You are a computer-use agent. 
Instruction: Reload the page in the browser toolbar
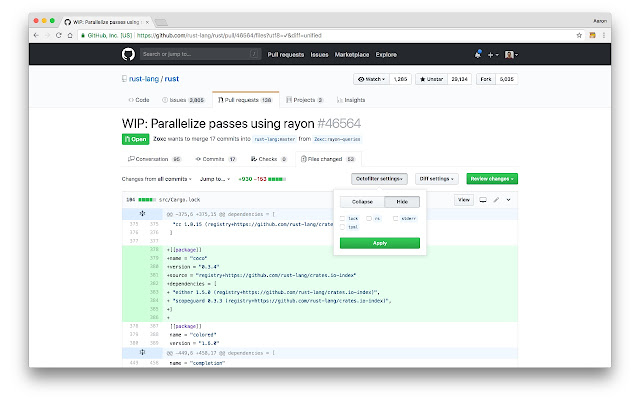(x=58, y=36)
